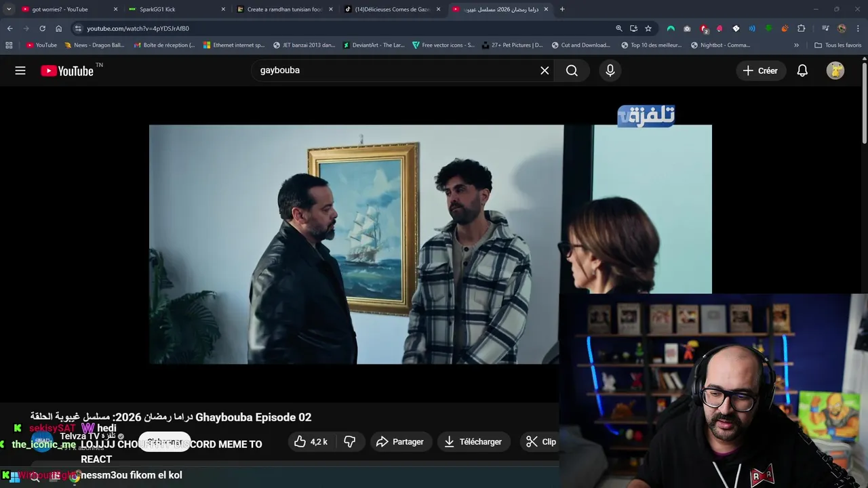Click the Télécharger button

[x=473, y=442]
